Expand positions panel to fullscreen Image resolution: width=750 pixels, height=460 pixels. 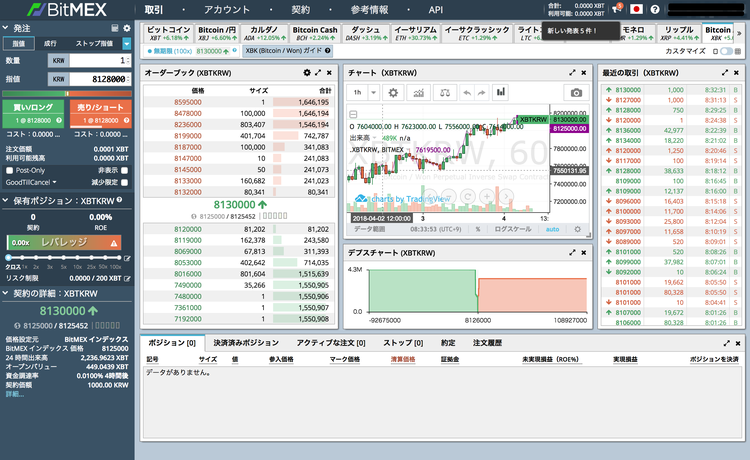click(x=727, y=343)
